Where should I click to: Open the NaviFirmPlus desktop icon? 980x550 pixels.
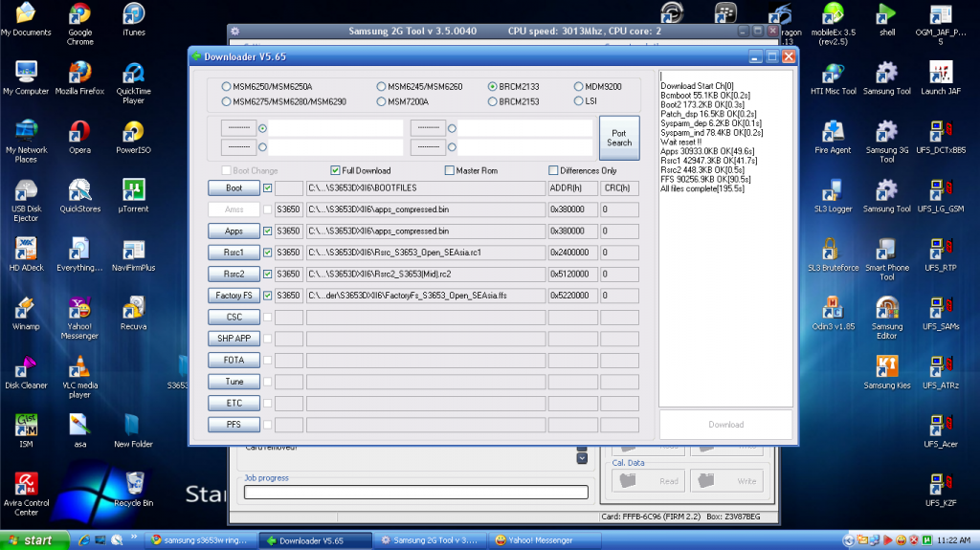(133, 254)
